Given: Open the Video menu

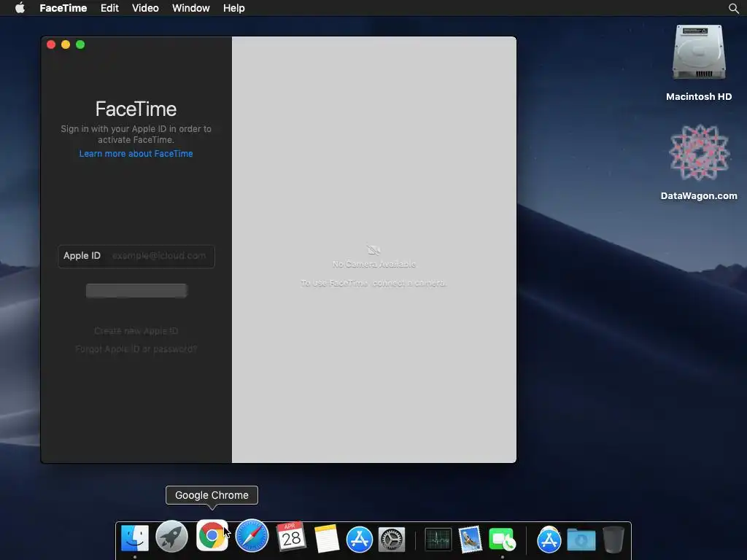Looking at the screenshot, I should click(145, 8).
